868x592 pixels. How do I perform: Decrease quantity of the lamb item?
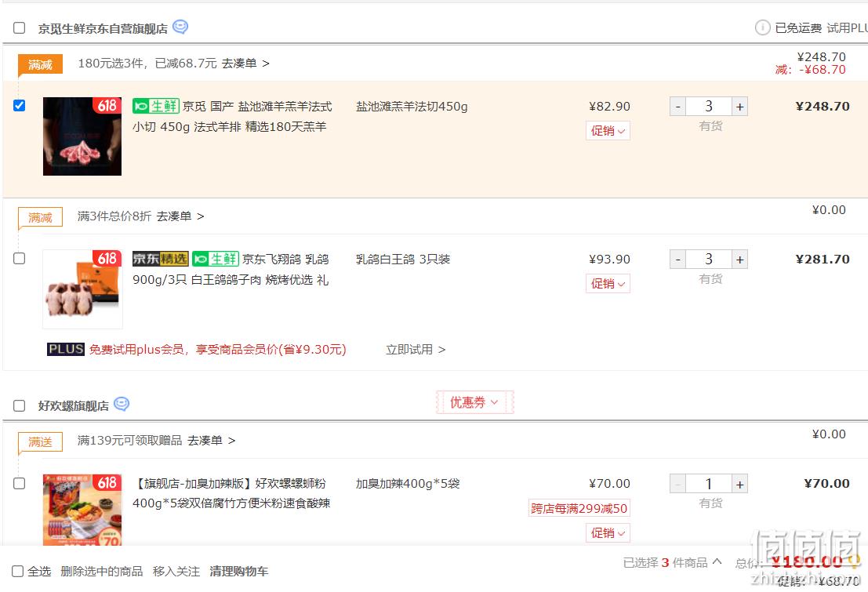tap(678, 107)
